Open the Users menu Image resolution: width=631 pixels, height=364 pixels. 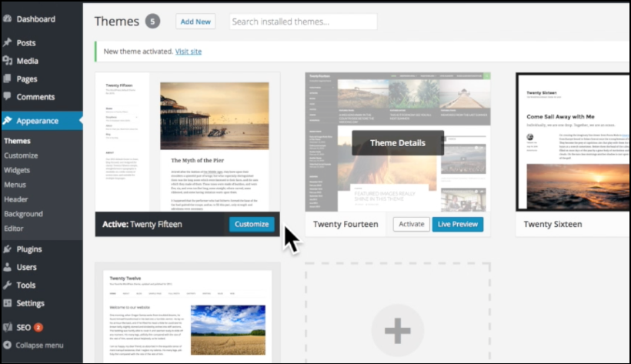[x=27, y=267]
